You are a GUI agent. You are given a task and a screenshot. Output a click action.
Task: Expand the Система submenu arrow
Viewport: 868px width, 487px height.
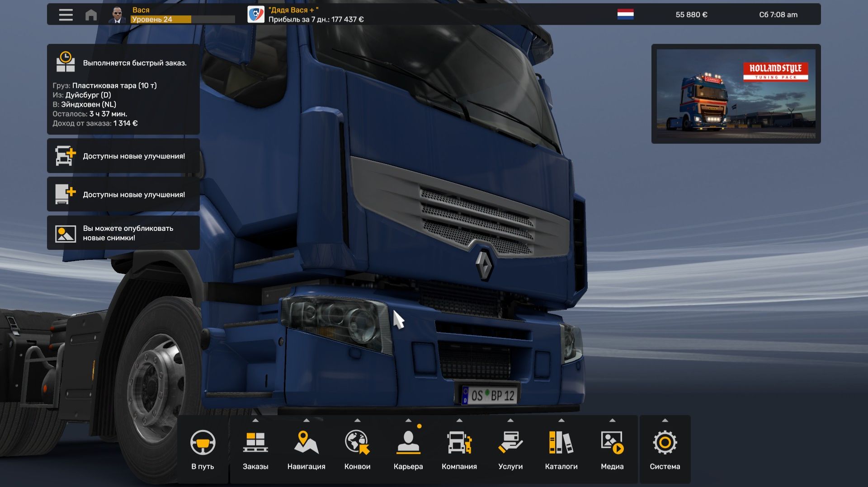[x=665, y=421]
